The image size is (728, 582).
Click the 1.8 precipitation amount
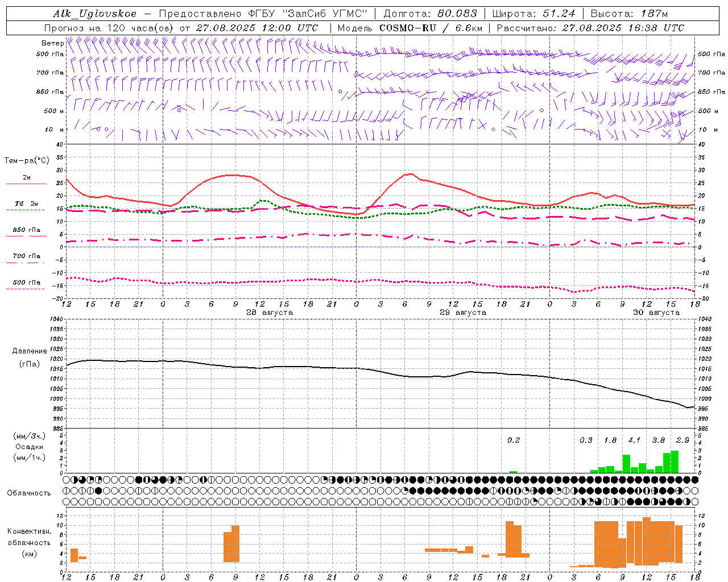click(x=610, y=440)
